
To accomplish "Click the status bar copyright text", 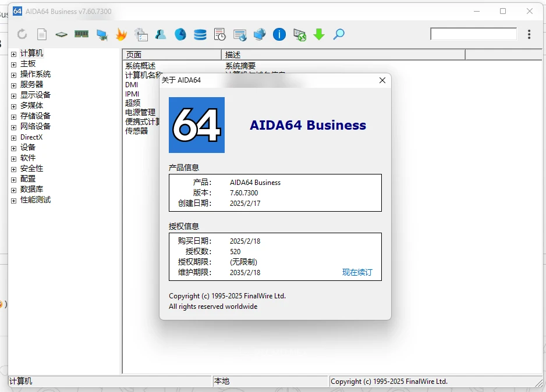I will click(389, 381).
